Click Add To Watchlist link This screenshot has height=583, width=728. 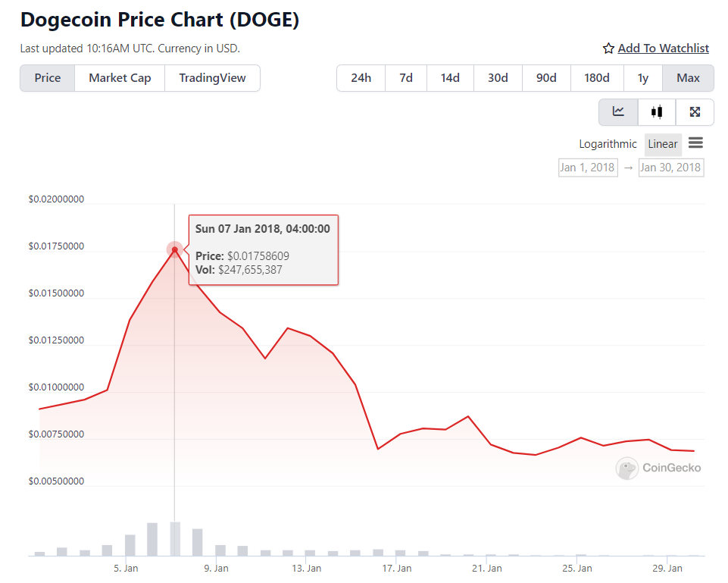pyautogui.click(x=663, y=49)
